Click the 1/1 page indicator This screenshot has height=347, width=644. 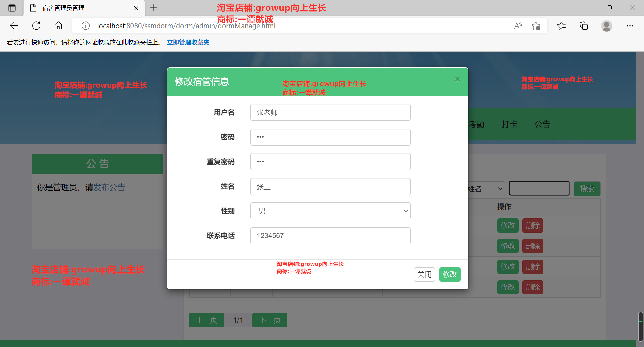click(x=238, y=320)
